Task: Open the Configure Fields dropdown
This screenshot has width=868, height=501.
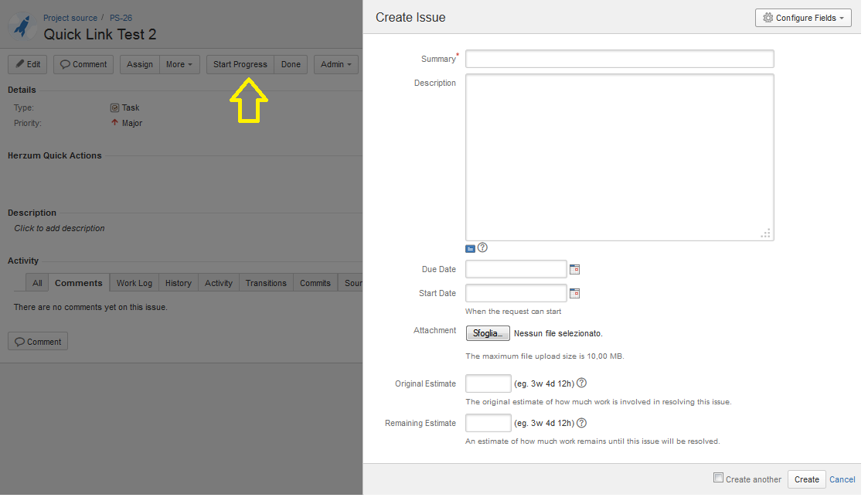Action: tap(802, 18)
